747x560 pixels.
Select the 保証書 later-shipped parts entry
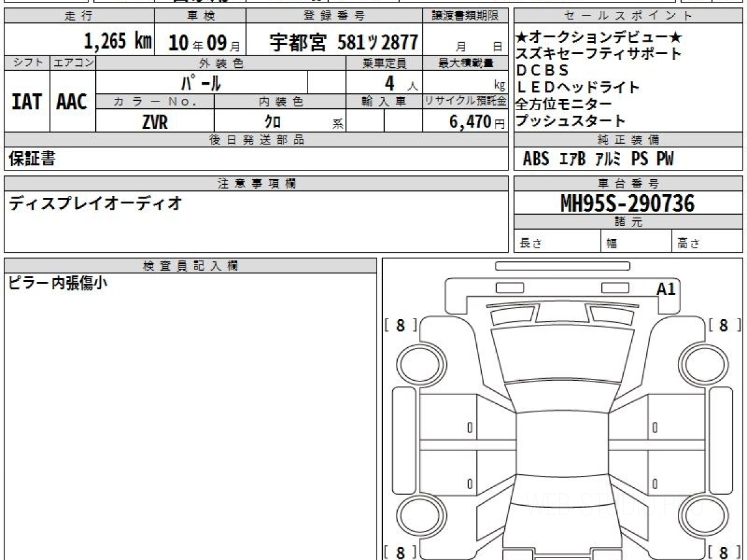[x=32, y=159]
